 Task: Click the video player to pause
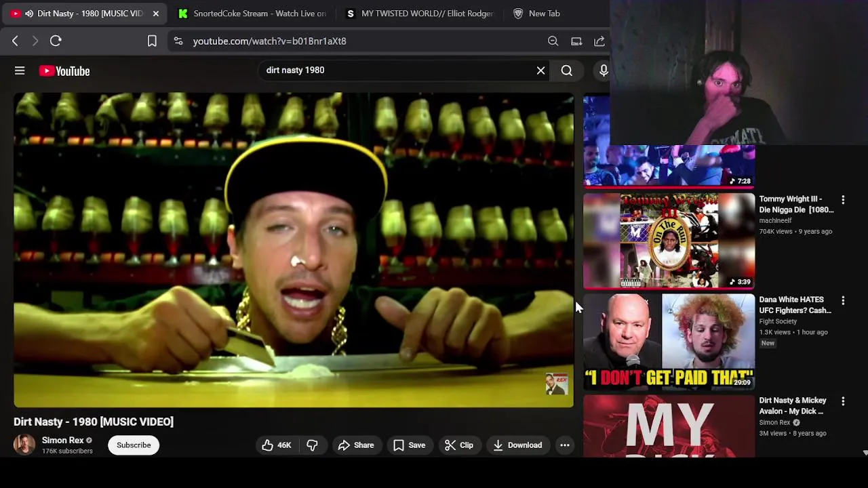294,249
